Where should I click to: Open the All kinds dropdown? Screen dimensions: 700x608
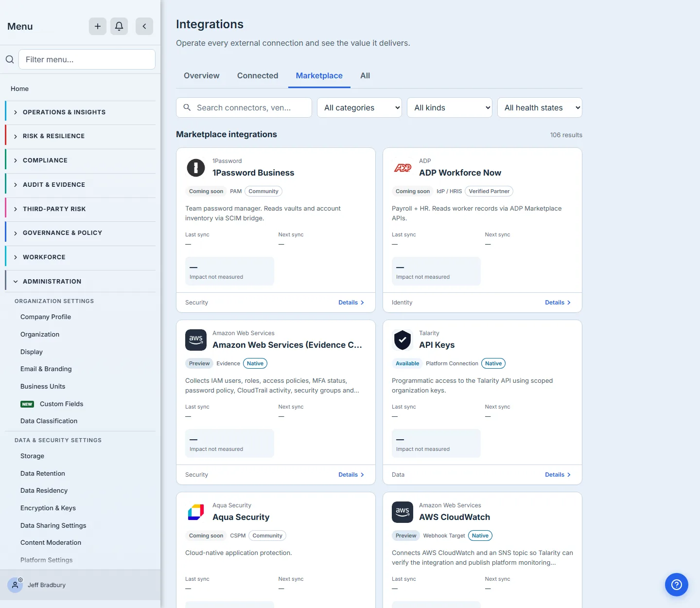[450, 107]
